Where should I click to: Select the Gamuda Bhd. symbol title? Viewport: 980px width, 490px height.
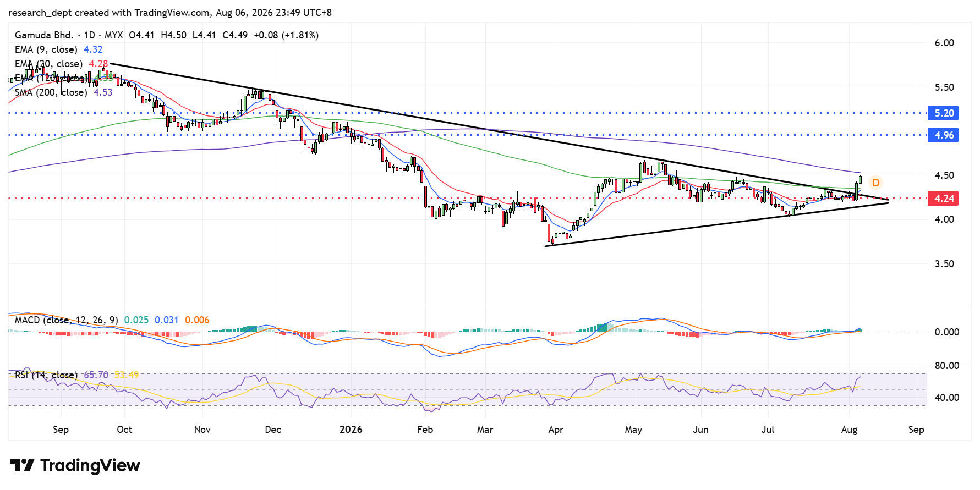(x=44, y=35)
